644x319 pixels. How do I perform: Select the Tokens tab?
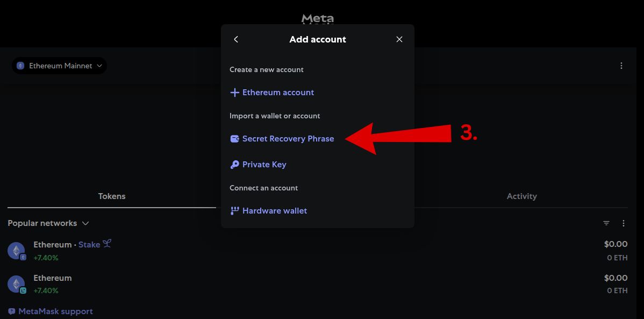tap(111, 196)
